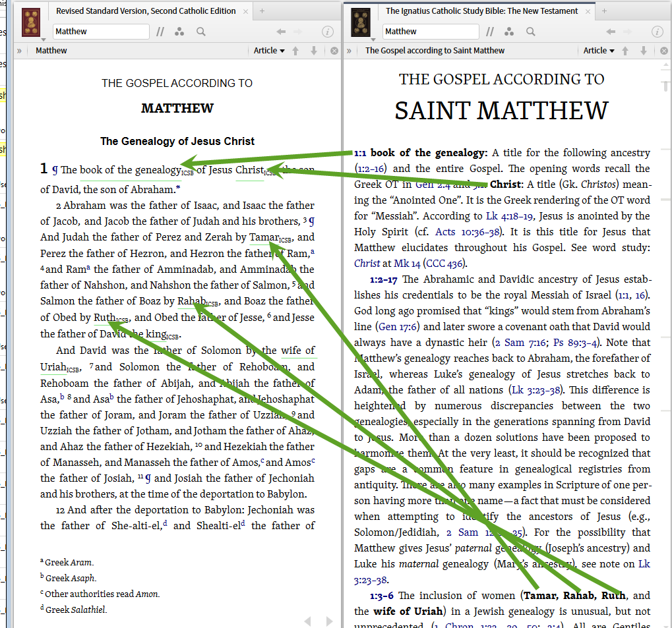The height and width of the screenshot is (628, 672).
Task: Select the Ignatius Catholic Study Bible tab
Action: (x=481, y=11)
